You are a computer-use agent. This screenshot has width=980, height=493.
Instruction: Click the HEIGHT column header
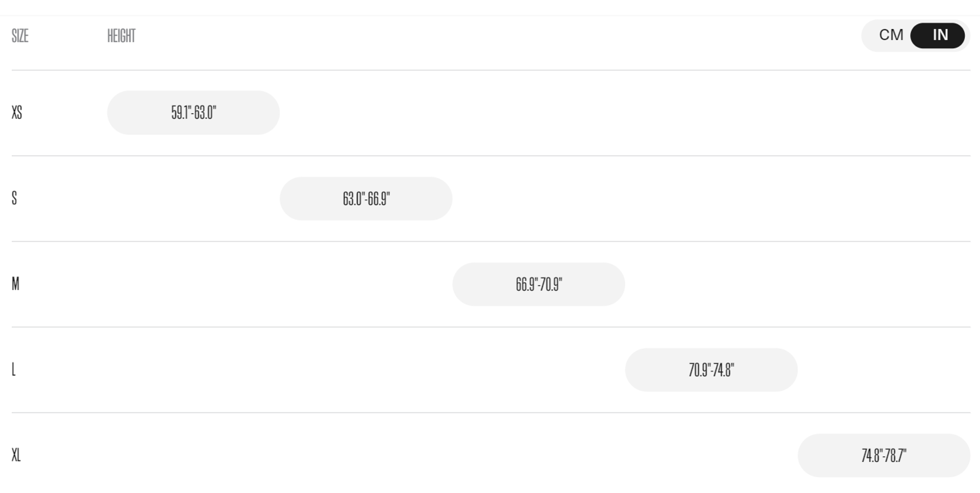[x=121, y=36]
